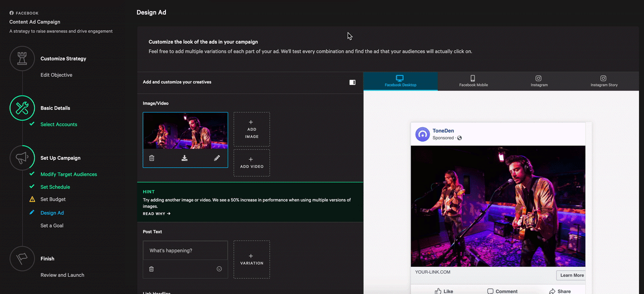Click the Facebook logo in sidebar header
Screen dimensions: 644x294
pyautogui.click(x=12, y=13)
